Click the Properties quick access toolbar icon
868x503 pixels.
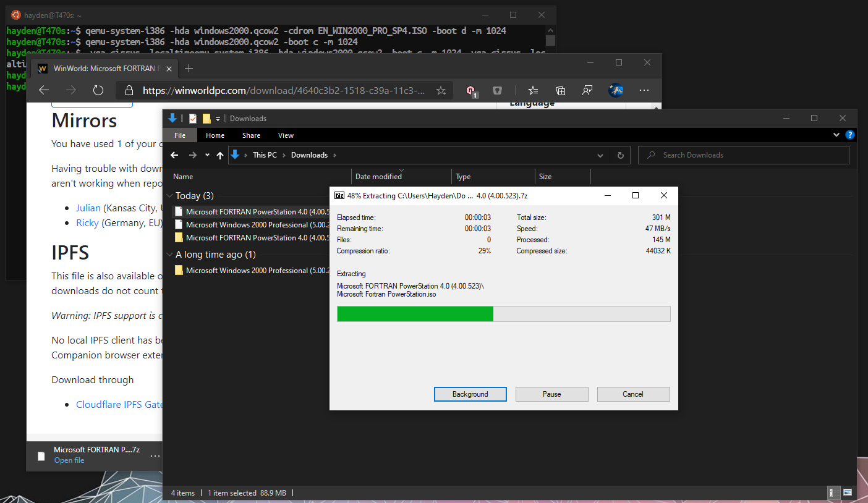pyautogui.click(x=193, y=118)
